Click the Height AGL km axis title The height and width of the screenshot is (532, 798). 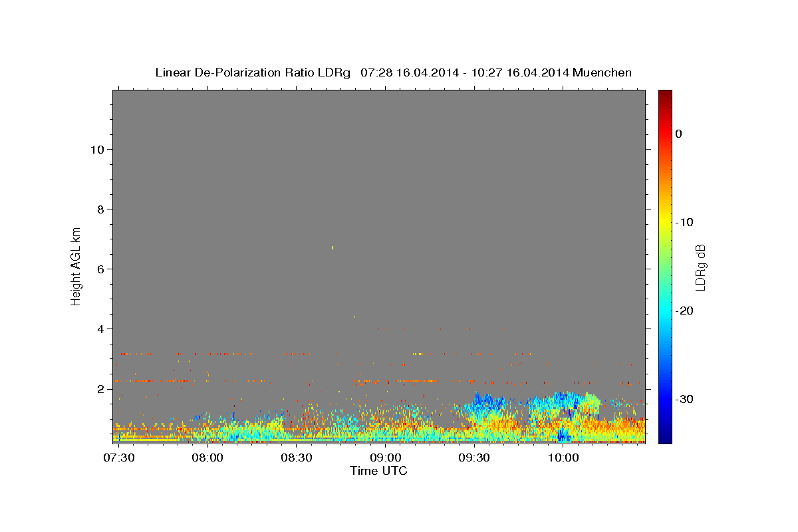[76, 265]
